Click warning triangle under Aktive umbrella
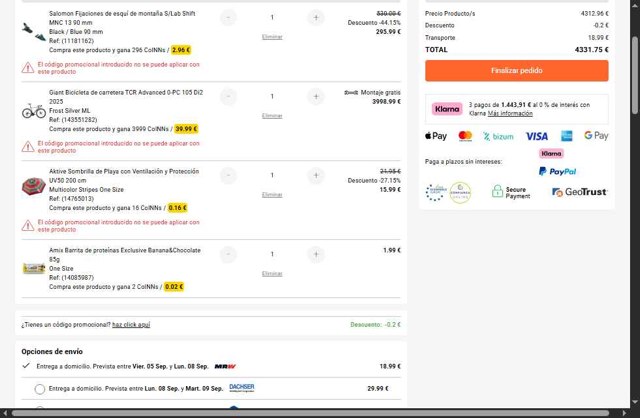Screen dimensions: 640x418 (28, 225)
